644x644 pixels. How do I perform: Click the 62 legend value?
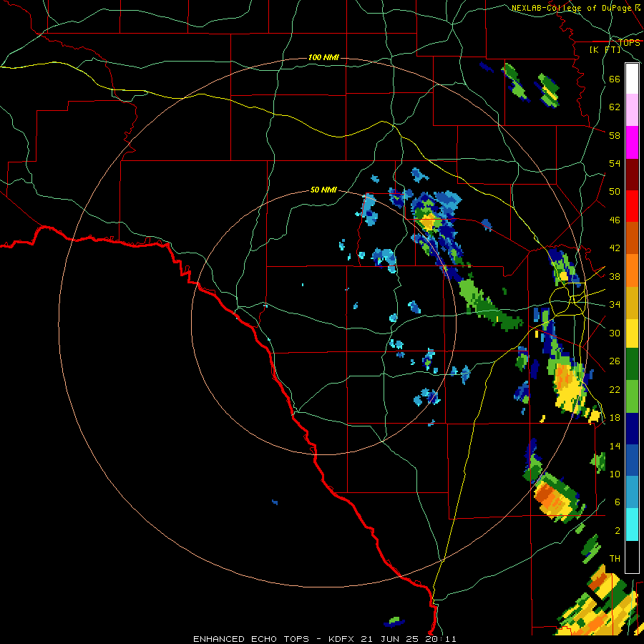point(615,107)
